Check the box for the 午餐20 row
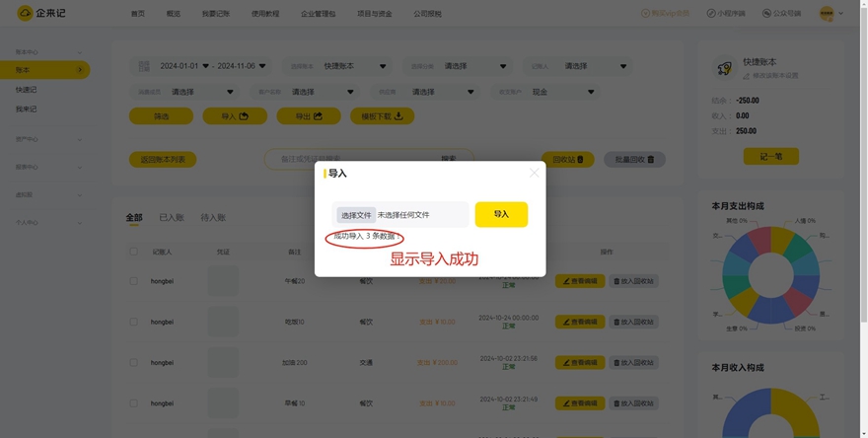The image size is (868, 438). pos(134,281)
